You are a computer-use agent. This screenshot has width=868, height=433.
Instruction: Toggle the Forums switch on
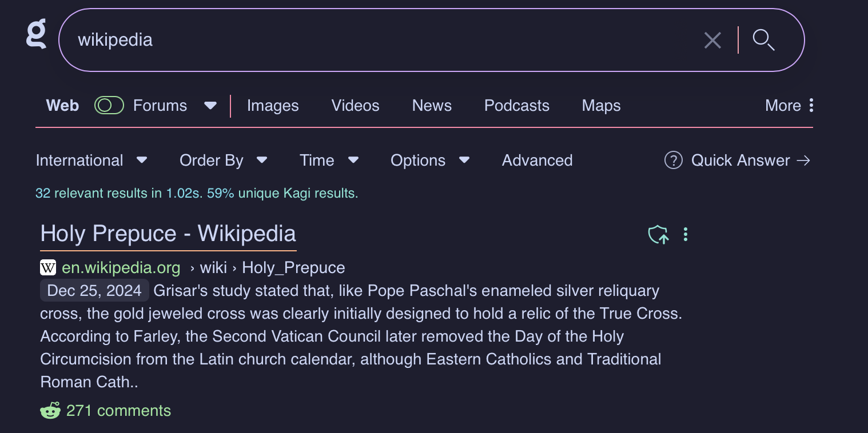coord(109,105)
